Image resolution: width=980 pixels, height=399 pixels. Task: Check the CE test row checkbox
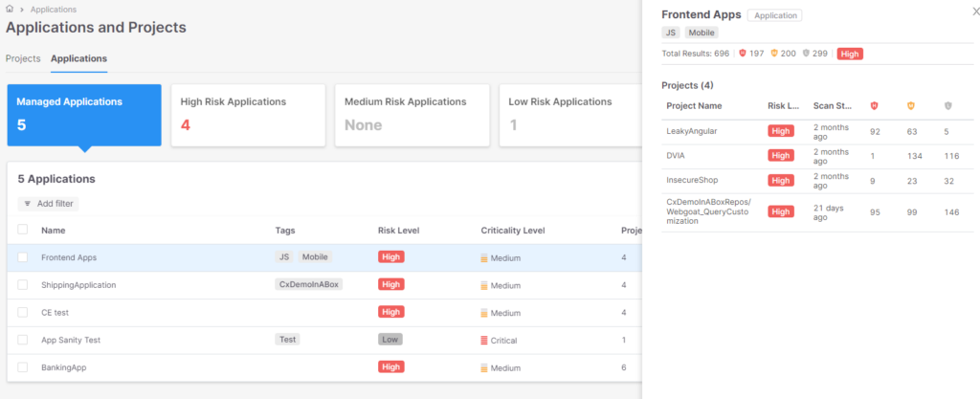point(23,312)
